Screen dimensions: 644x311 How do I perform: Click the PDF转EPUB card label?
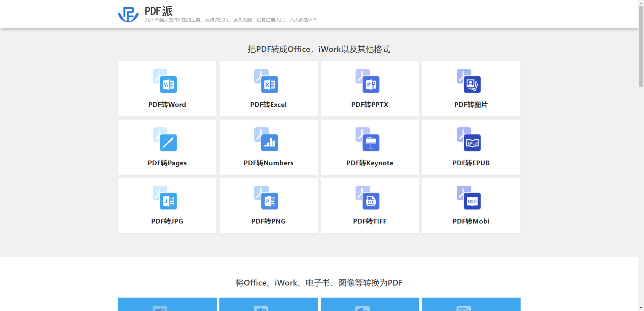click(471, 163)
